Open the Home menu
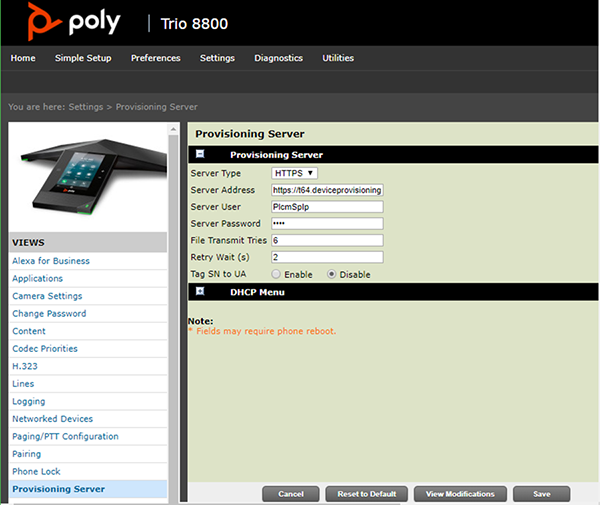 point(23,58)
